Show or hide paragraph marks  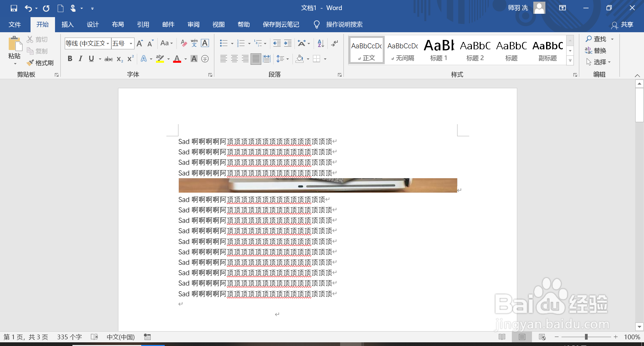[335, 43]
